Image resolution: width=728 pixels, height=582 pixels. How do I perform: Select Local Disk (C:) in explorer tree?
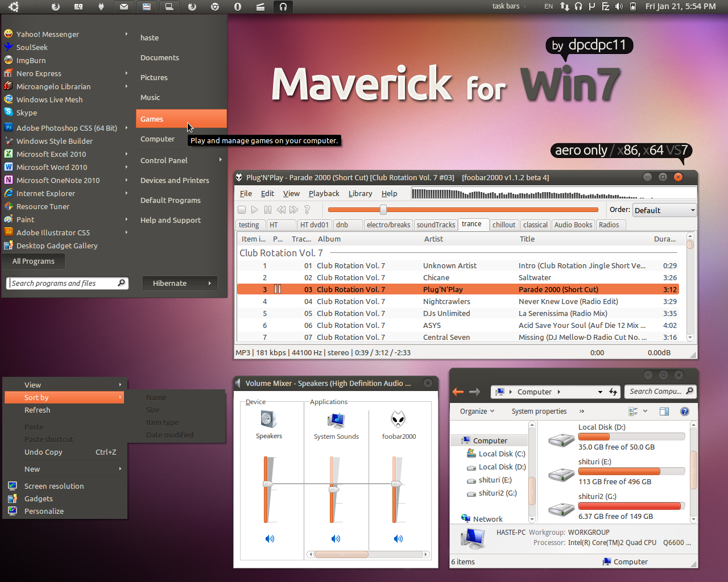click(496, 454)
